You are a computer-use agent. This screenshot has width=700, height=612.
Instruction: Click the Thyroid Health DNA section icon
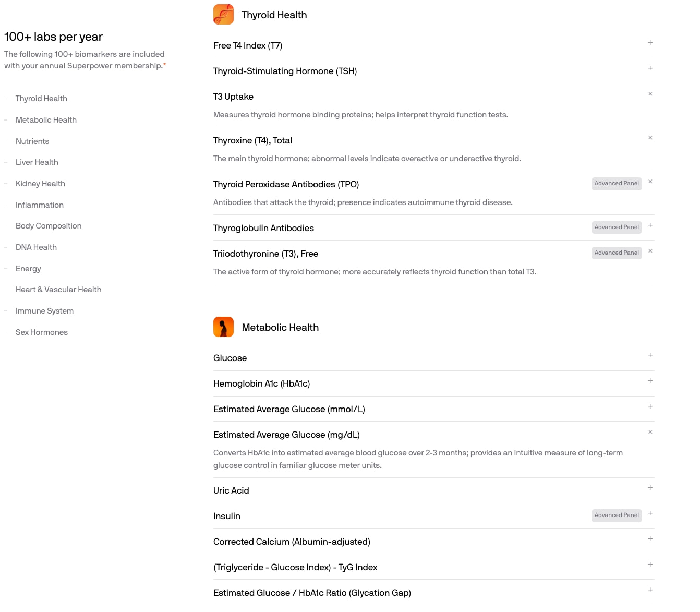(x=223, y=15)
